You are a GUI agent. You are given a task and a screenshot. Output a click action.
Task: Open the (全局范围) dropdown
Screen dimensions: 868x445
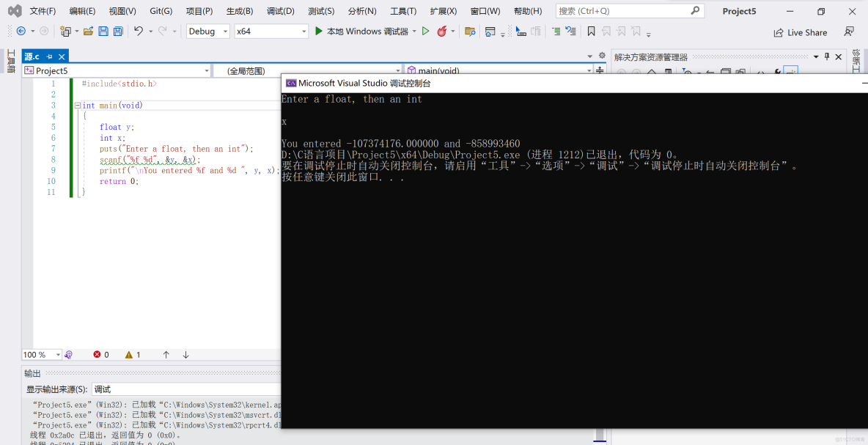(x=307, y=70)
